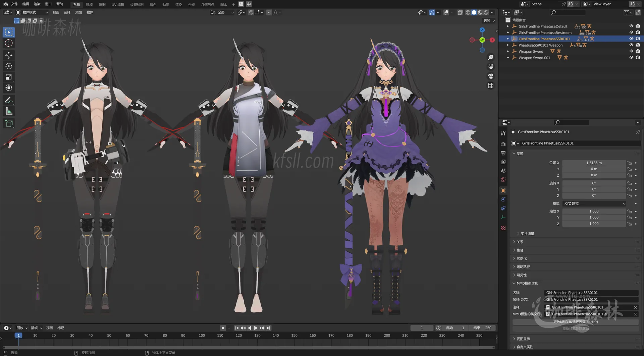Select the Rotate tool in the toolbar
The image size is (644, 356).
[x=8, y=66]
